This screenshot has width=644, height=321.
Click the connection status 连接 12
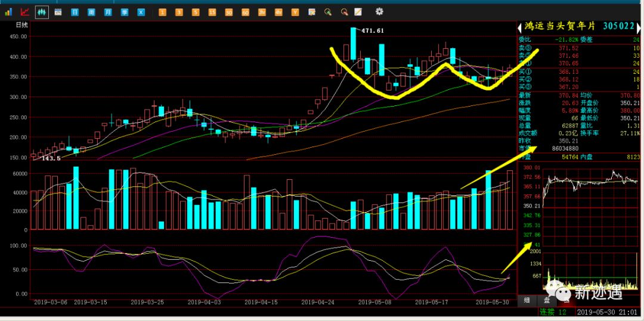tap(553, 313)
